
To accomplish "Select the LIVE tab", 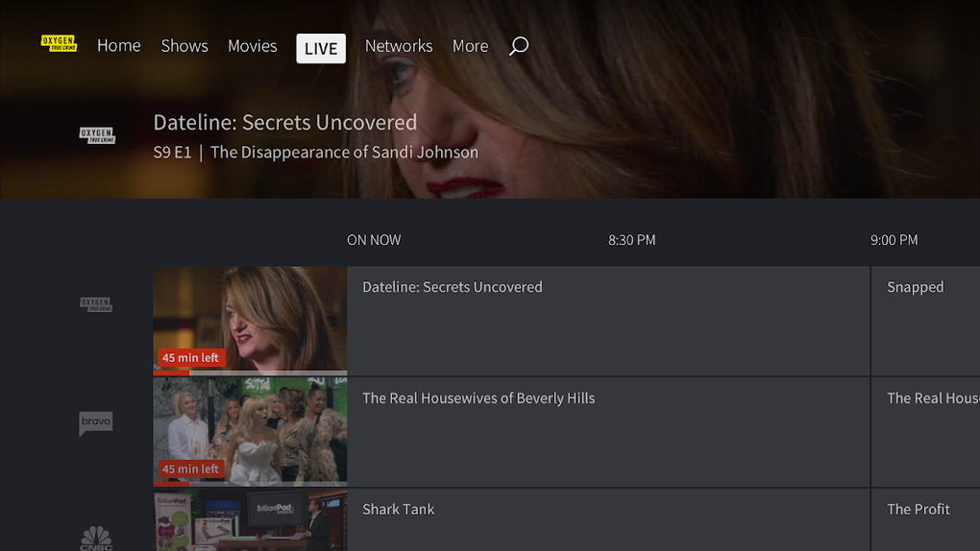I will (x=321, y=48).
